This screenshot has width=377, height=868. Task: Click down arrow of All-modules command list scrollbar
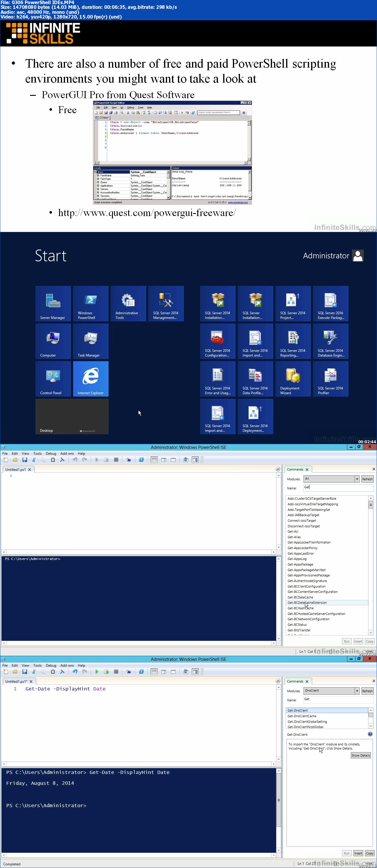coord(370,633)
